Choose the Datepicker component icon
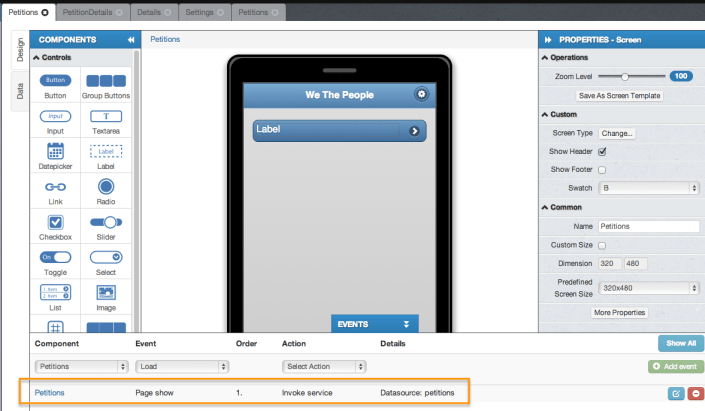The width and height of the screenshot is (705, 411). point(55,151)
